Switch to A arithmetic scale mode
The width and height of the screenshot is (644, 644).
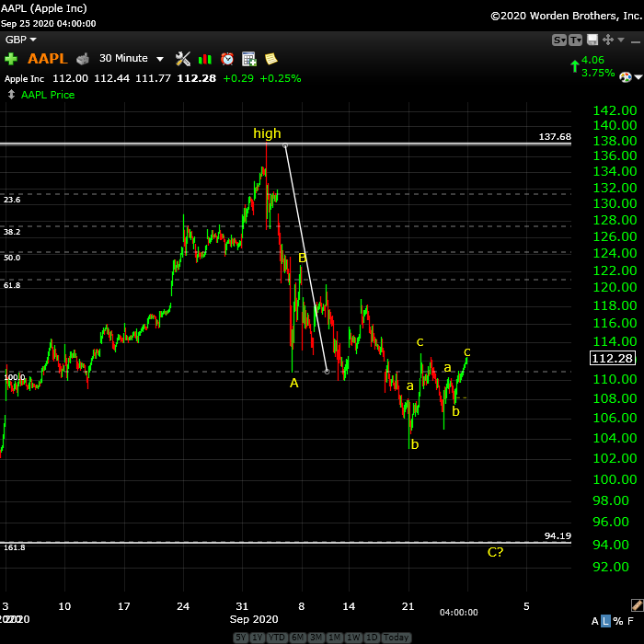[x=594, y=621]
